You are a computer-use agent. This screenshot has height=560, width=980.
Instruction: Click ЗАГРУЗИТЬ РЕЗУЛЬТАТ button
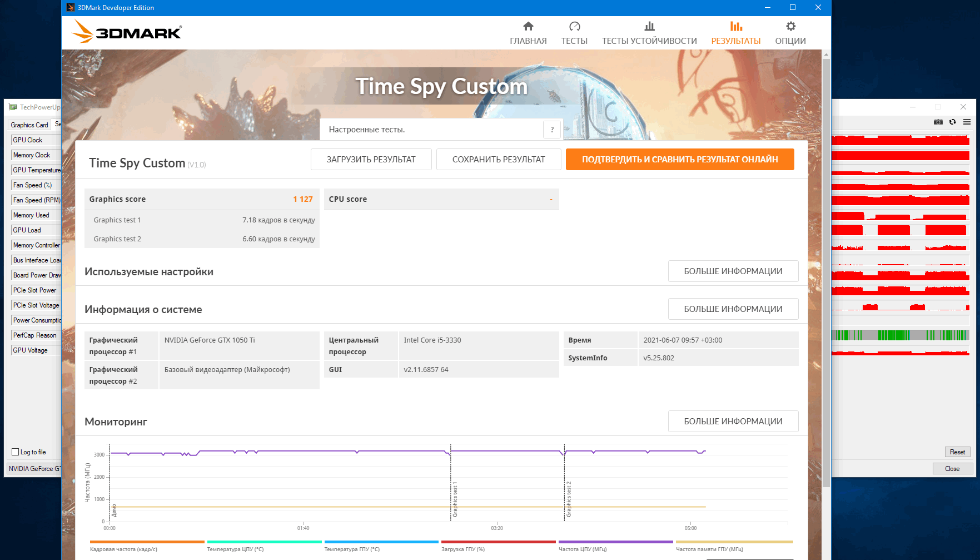click(371, 159)
